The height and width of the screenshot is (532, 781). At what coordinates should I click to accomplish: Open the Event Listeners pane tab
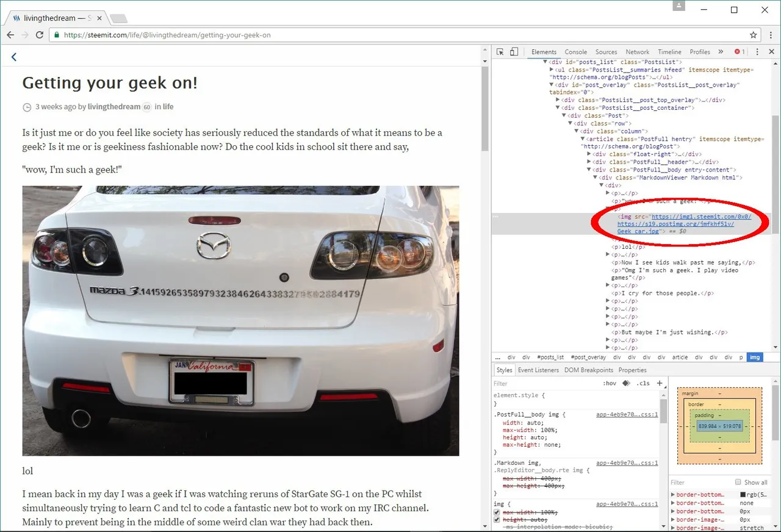click(x=538, y=370)
